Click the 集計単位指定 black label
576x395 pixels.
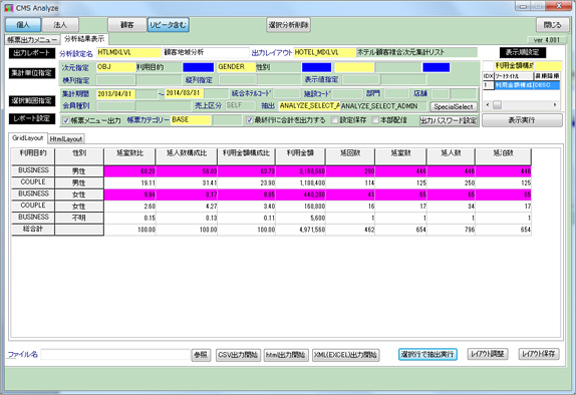(x=32, y=73)
